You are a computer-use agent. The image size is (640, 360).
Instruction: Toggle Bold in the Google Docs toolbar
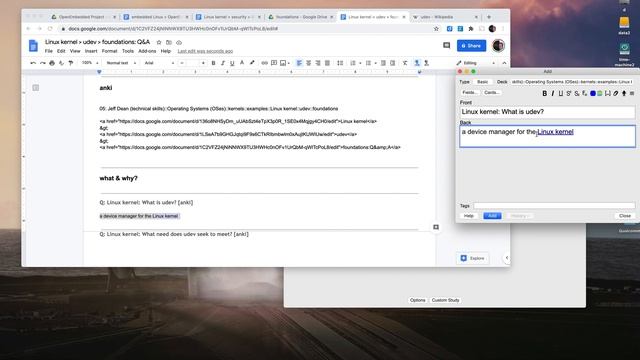213,63
